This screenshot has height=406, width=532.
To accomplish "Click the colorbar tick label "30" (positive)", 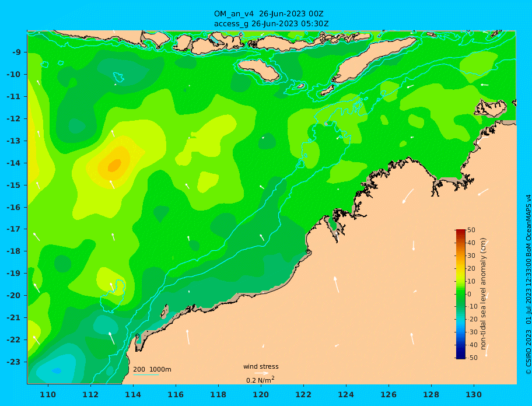I will tap(471, 256).
